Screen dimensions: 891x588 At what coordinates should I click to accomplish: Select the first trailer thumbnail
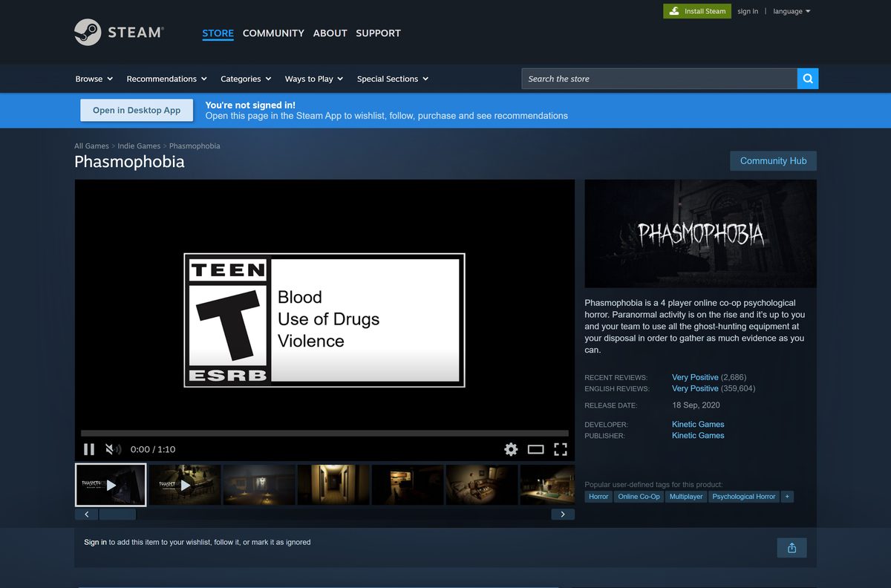[x=111, y=485]
